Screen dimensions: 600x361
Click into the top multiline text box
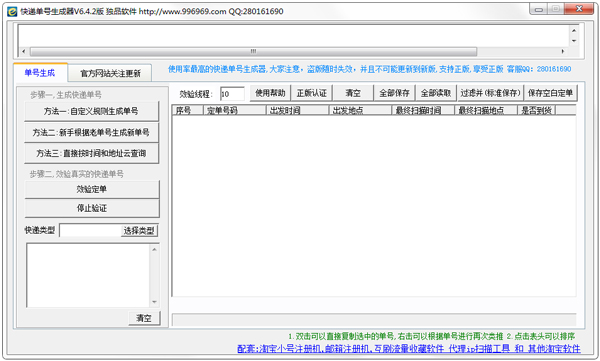pyautogui.click(x=293, y=35)
